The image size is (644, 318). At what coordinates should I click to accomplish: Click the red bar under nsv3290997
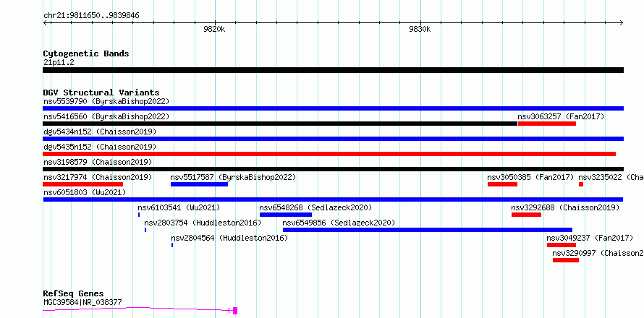pos(566,260)
